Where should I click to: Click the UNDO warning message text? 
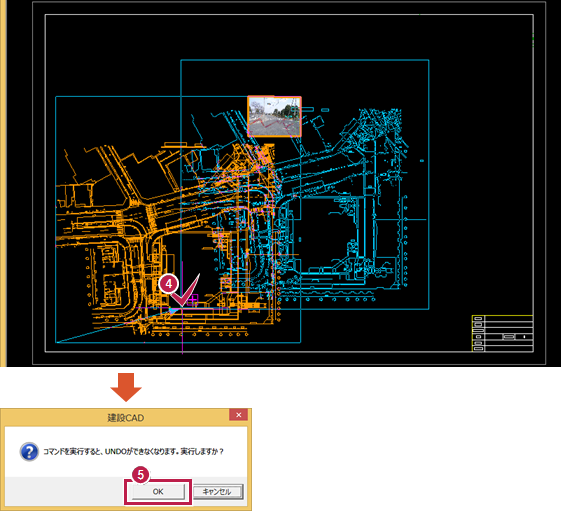coord(133,452)
